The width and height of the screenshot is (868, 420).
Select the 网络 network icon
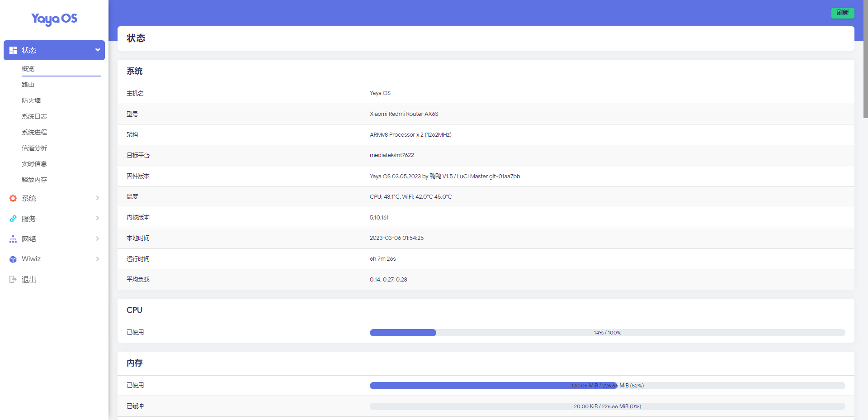pos(13,239)
